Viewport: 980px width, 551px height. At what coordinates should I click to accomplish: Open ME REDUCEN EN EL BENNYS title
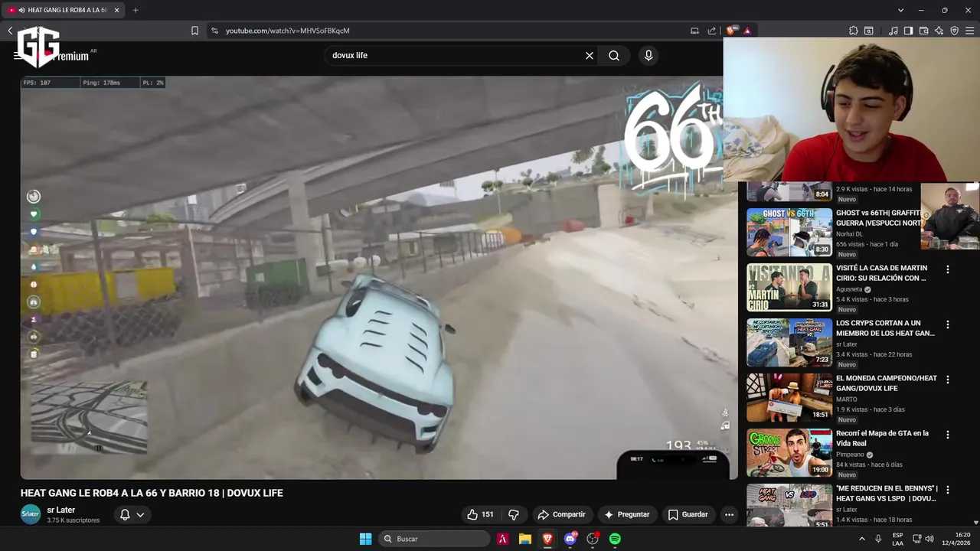click(886, 494)
